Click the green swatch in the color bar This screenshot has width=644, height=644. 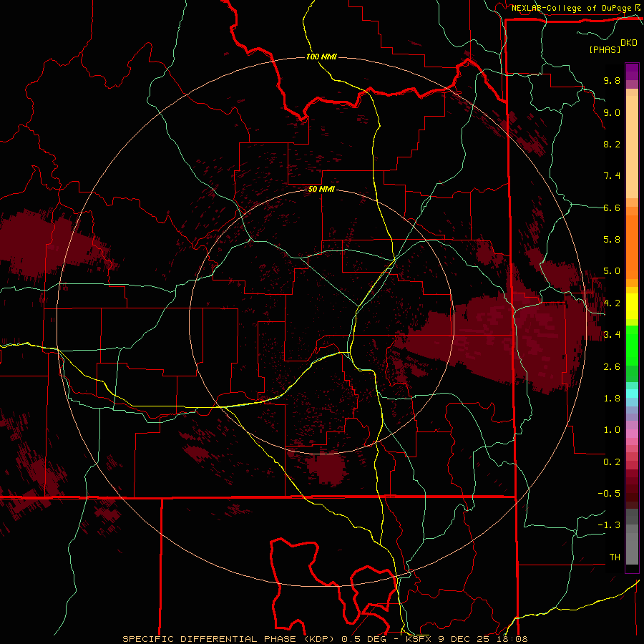[632, 345]
